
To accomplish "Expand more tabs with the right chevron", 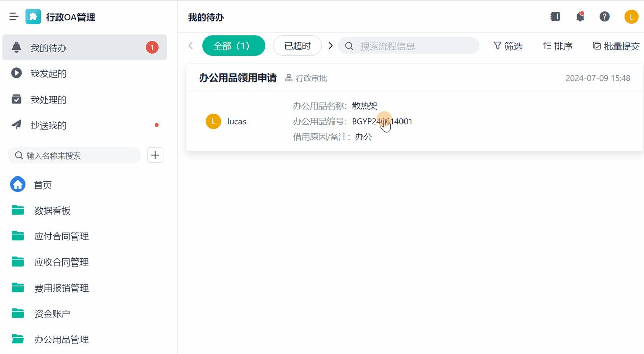I will 330,45.
